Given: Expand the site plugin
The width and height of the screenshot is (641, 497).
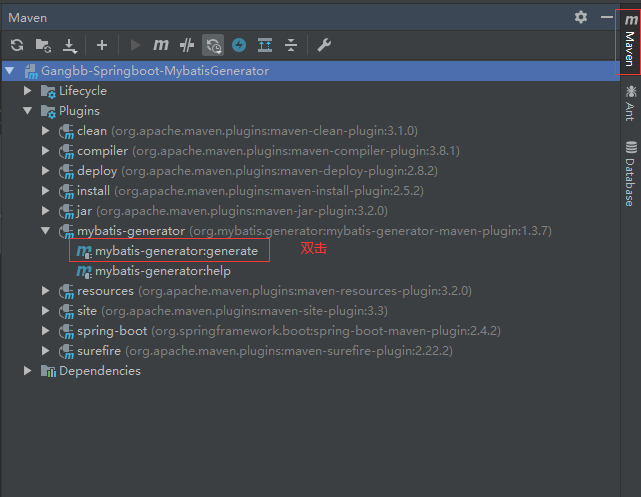Looking at the screenshot, I should (x=45, y=311).
